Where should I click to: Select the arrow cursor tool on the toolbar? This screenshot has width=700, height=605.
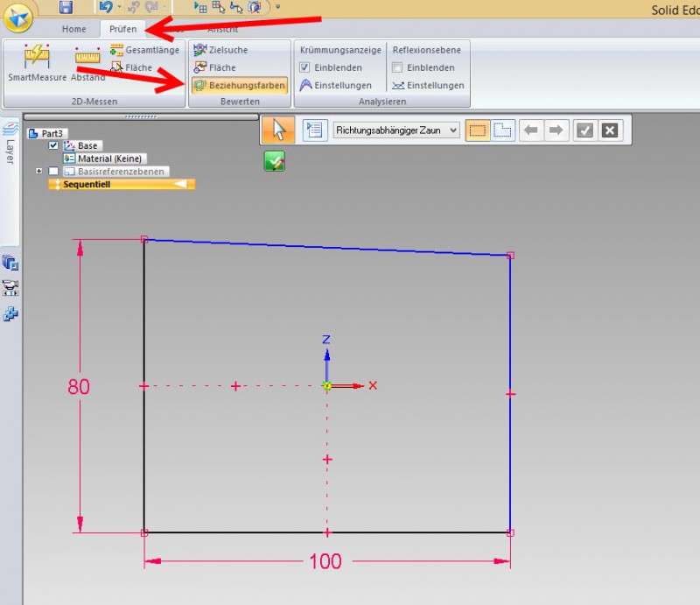tap(277, 130)
